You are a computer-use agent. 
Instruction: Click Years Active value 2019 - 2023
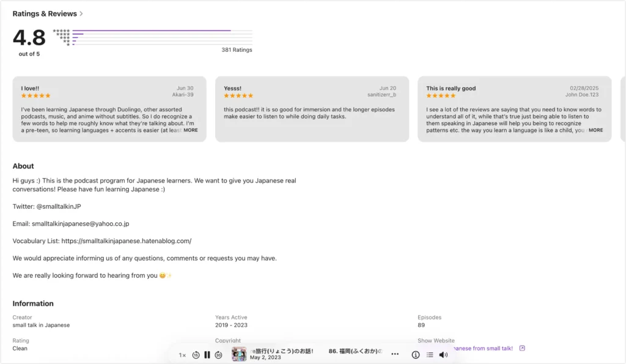231,325
